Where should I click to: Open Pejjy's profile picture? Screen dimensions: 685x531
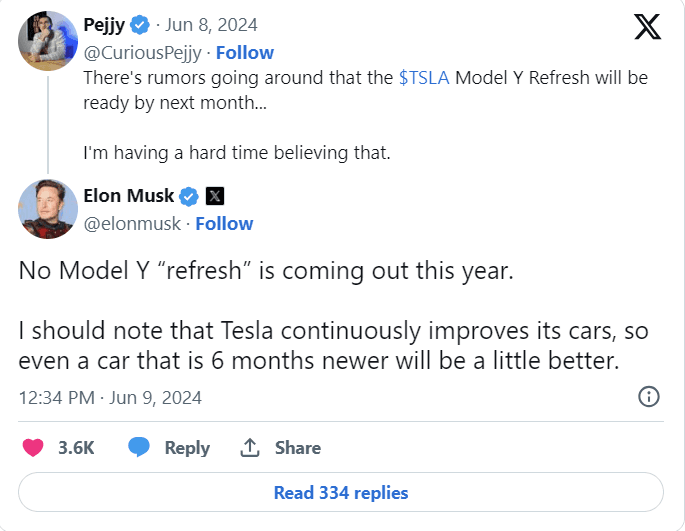tap(48, 39)
